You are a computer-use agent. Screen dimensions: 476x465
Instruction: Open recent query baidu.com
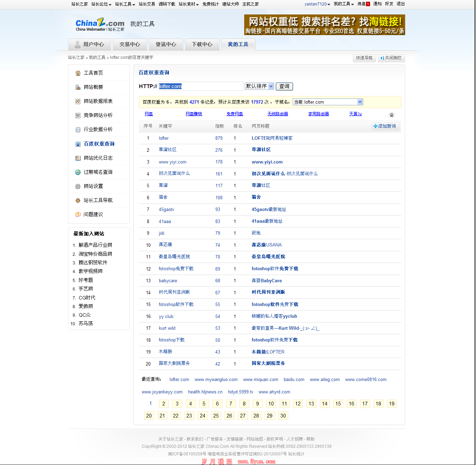coord(294,380)
